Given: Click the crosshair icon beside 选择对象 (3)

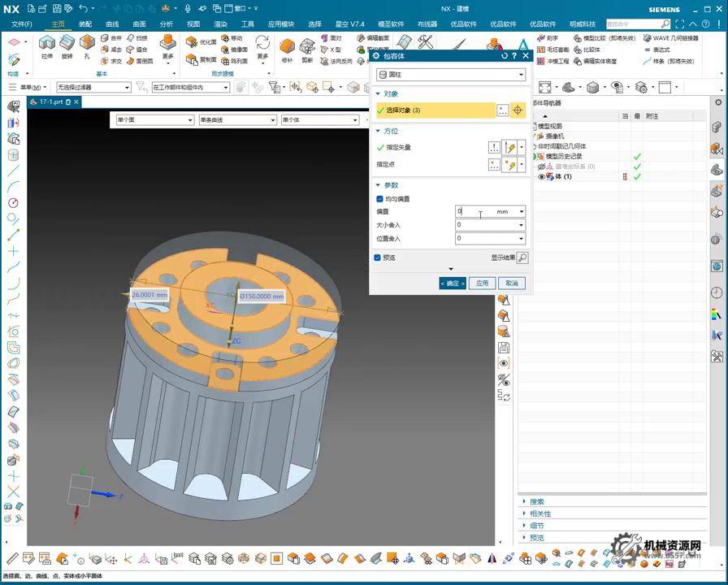Looking at the screenshot, I should [518, 110].
